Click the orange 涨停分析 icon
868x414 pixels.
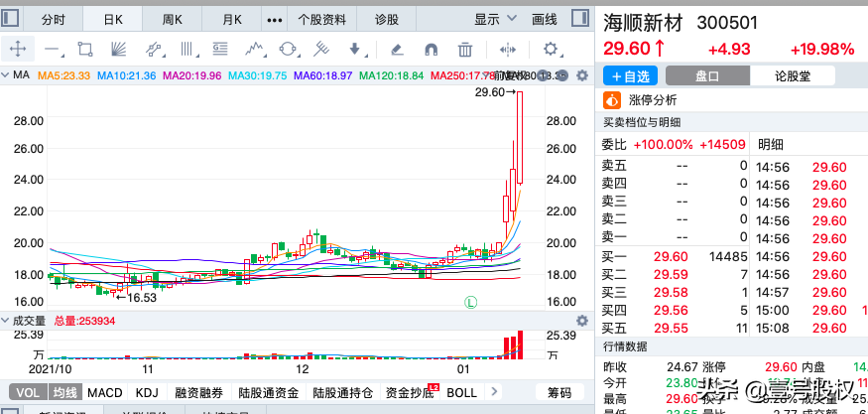(x=612, y=101)
